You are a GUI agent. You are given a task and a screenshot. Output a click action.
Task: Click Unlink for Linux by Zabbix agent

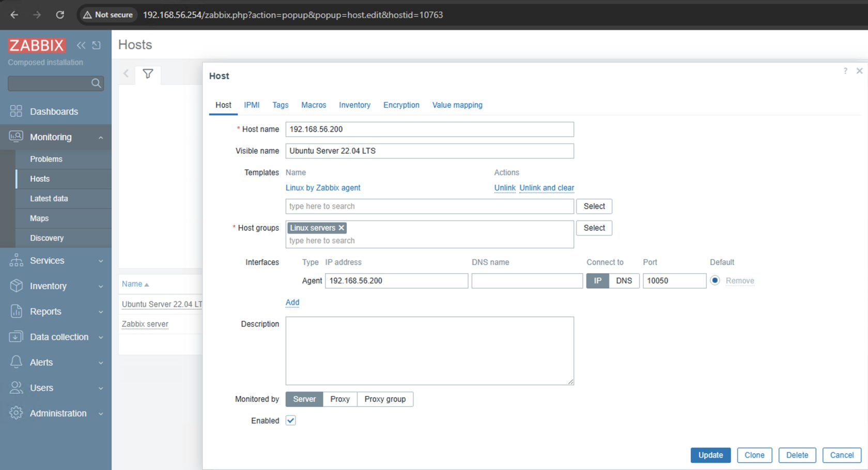click(505, 188)
